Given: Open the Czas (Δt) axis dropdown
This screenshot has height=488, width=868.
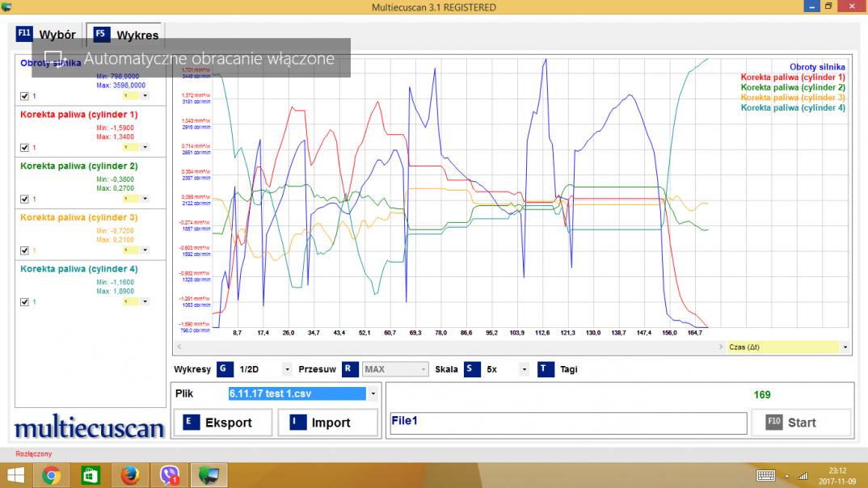Looking at the screenshot, I should coord(845,347).
